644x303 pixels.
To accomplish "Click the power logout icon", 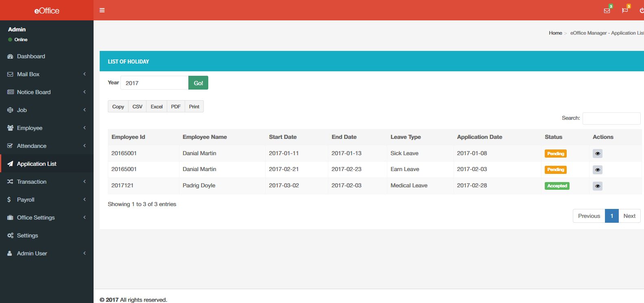I will click(x=642, y=11).
